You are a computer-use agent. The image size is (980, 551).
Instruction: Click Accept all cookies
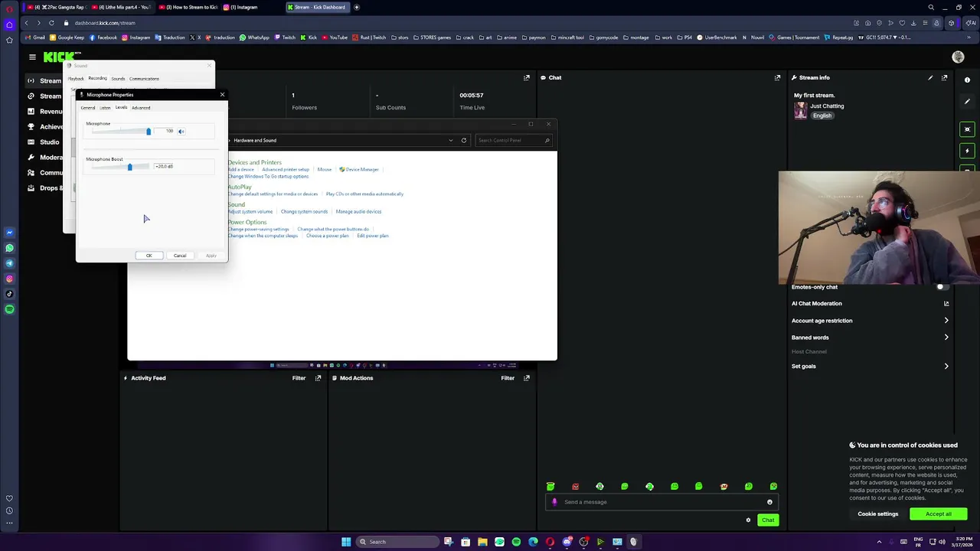[x=938, y=514]
